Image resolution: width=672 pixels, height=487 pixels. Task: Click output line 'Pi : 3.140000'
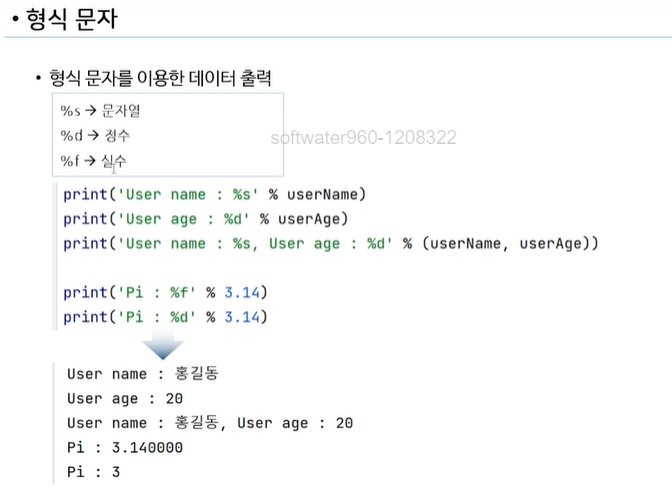(125, 448)
